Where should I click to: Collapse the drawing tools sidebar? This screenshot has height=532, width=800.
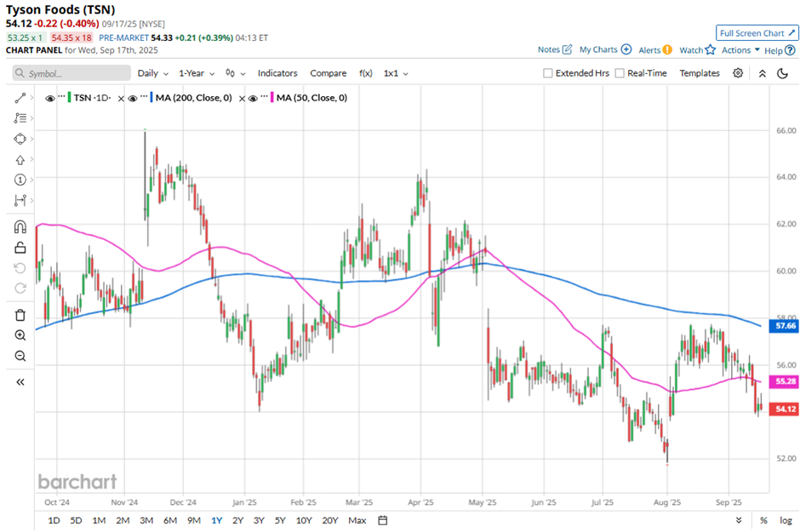[x=20, y=382]
